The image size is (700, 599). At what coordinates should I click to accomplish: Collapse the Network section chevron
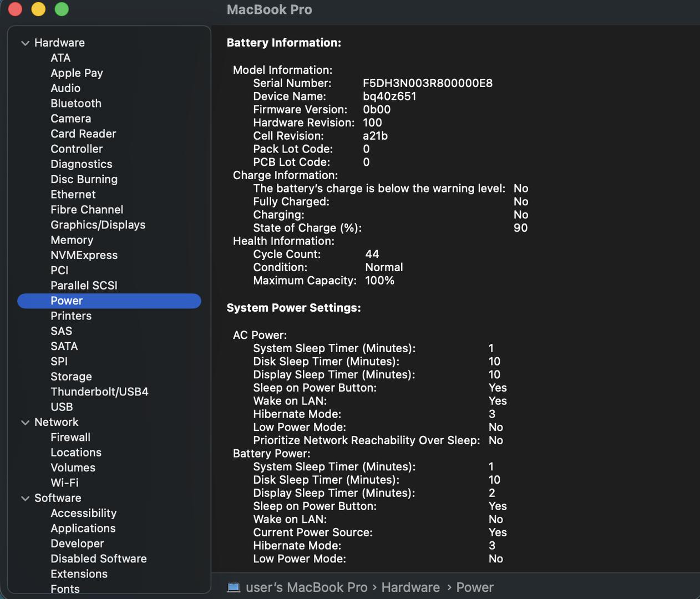tap(25, 422)
